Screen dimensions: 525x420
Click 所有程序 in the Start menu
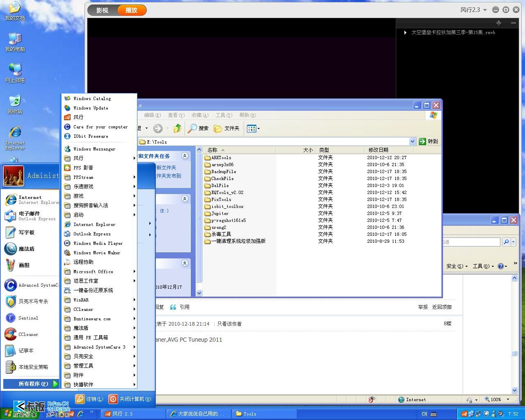tap(32, 384)
